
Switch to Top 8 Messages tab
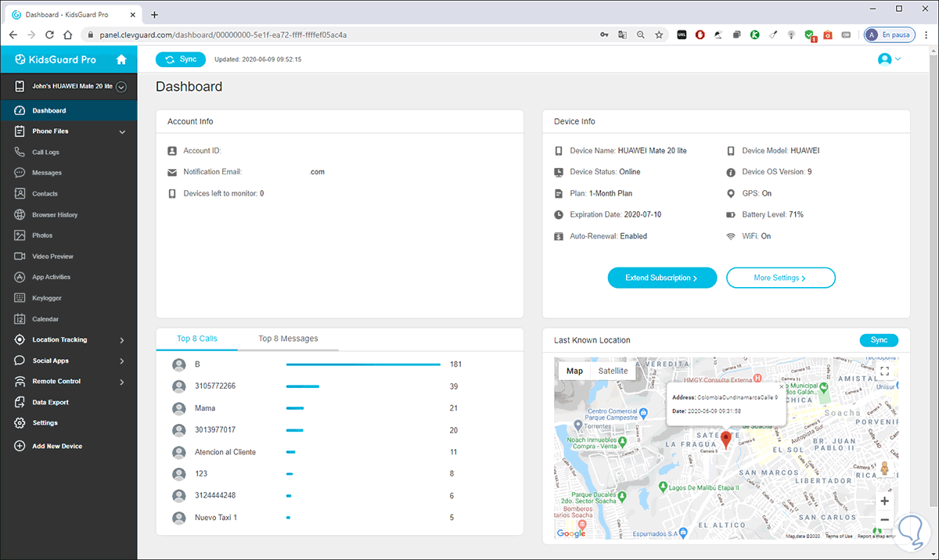(288, 339)
